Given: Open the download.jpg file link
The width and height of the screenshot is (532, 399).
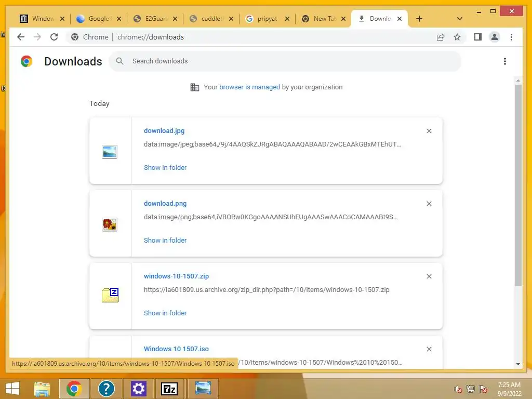Looking at the screenshot, I should click(164, 130).
